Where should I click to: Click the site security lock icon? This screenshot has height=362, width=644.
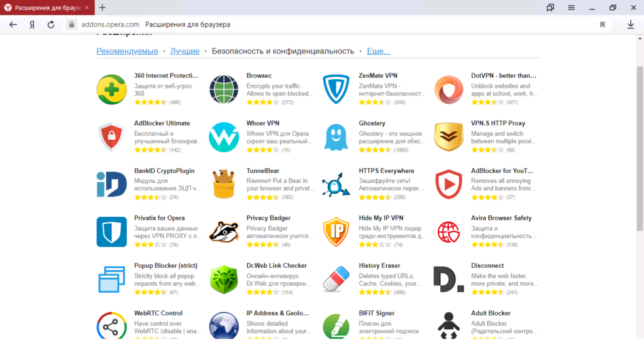click(x=72, y=25)
